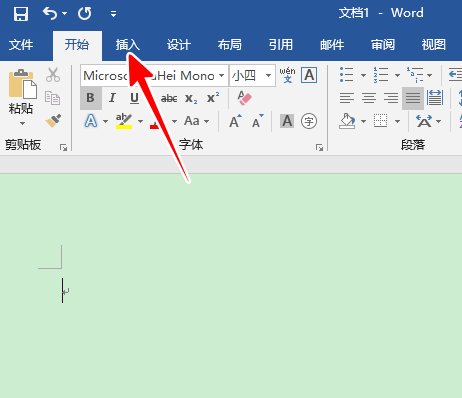
Task: Apply bulleted list
Action: tap(347, 75)
